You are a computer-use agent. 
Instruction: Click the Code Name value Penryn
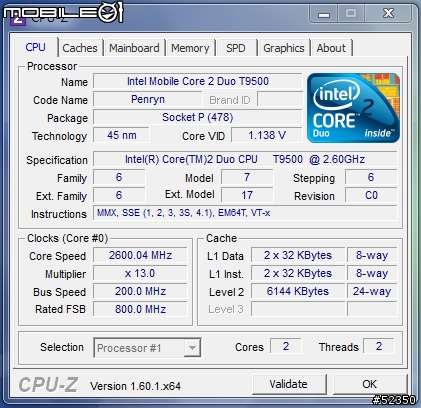click(x=148, y=99)
